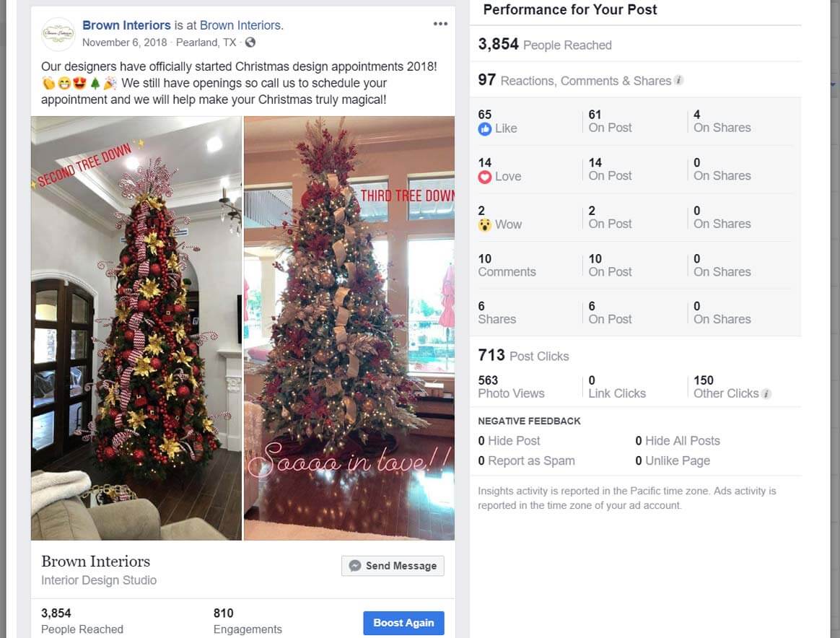Screen dimensions: 840x638
Task: Click the Wow emoji reaction icon
Action: [484, 225]
